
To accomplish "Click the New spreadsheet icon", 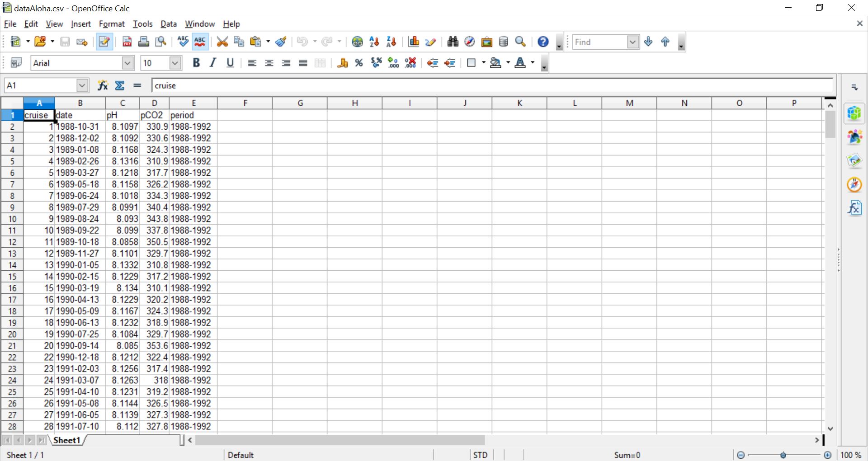I will 15,42.
